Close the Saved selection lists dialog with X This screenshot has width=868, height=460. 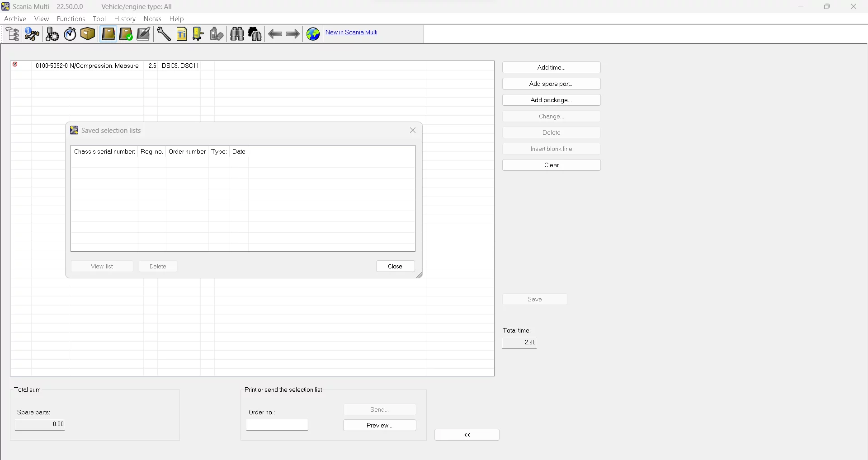click(412, 130)
